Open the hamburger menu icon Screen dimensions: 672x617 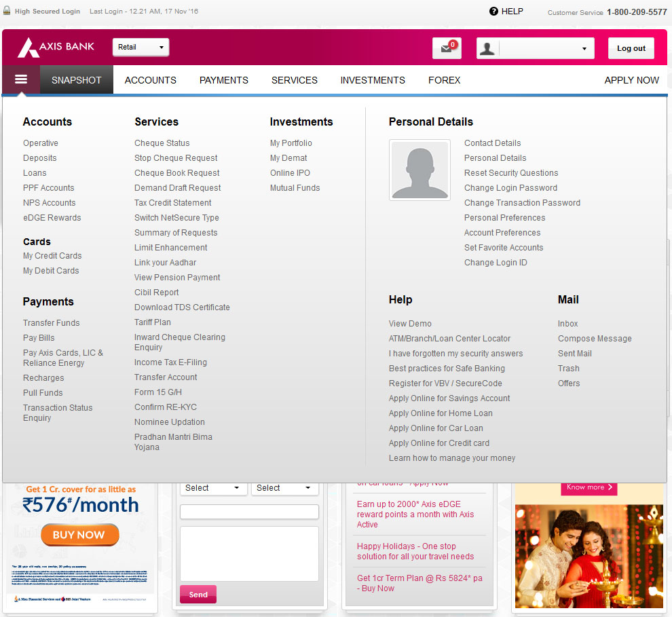[21, 79]
